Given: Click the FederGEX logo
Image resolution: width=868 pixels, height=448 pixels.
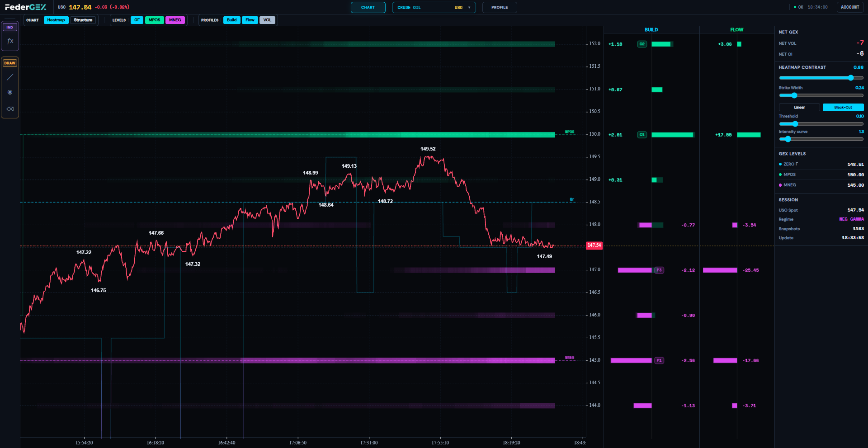Looking at the screenshot, I should coord(26,7).
